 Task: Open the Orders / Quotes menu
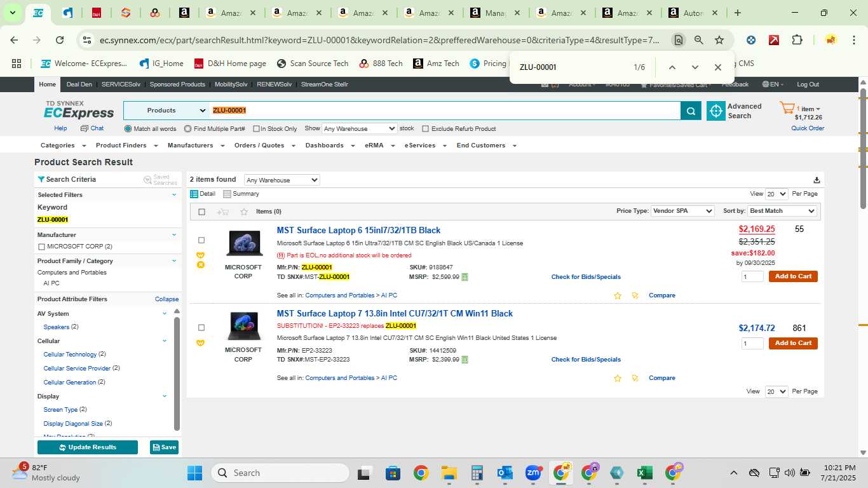[x=264, y=146]
